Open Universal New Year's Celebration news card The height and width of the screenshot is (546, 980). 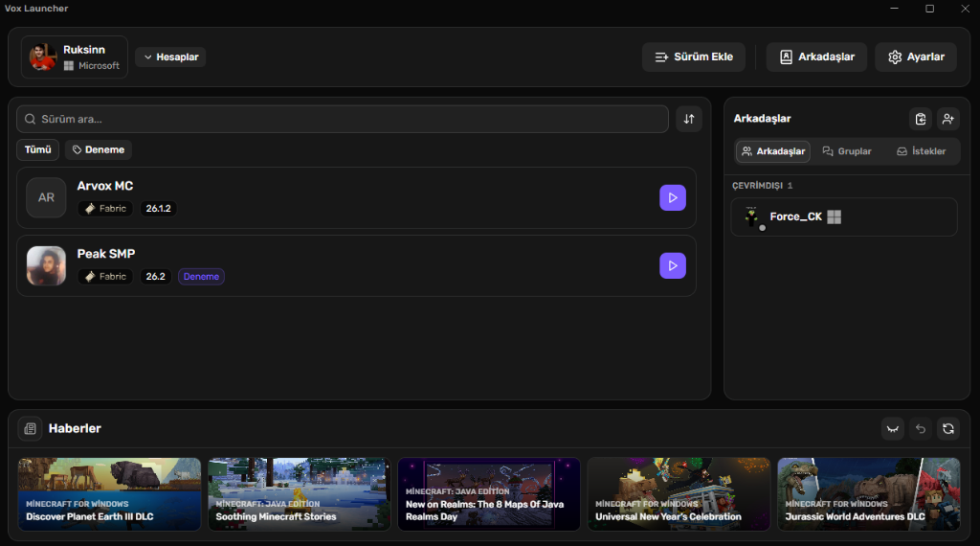tap(679, 494)
